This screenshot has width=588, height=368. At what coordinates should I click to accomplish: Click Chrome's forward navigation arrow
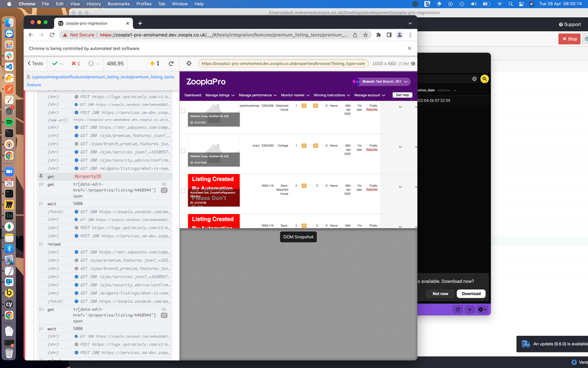pos(41,35)
